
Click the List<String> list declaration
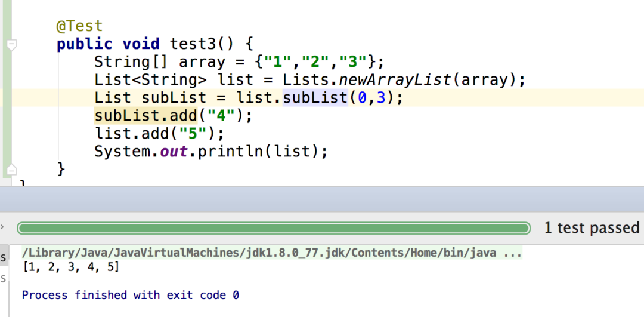click(x=310, y=80)
